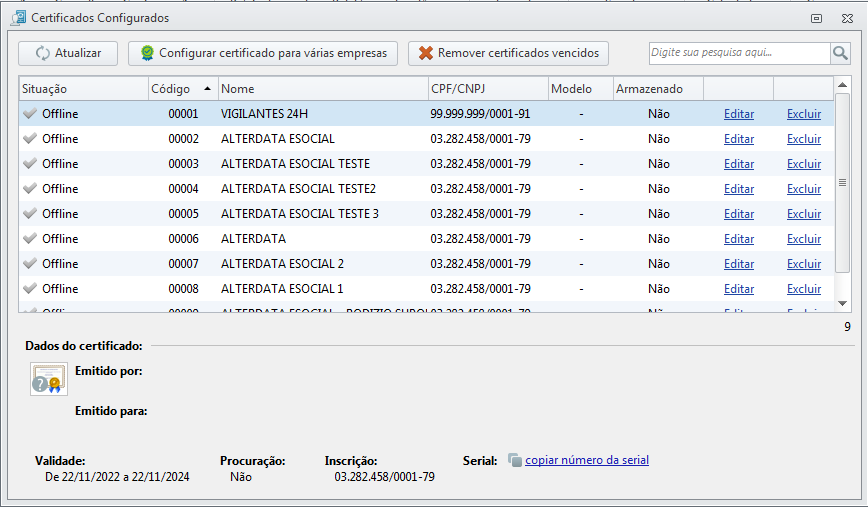Click the window icon in the title bar
Viewport: 868px width, 507px height.
pyautogui.click(x=18, y=18)
